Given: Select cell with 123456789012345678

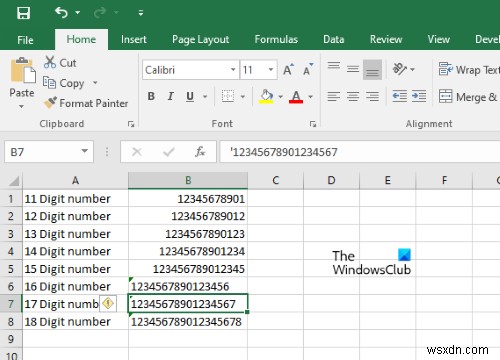Looking at the screenshot, I should [x=188, y=322].
